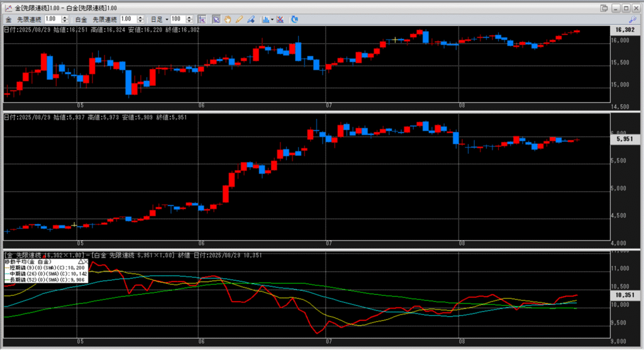
Task: Refresh chart data with the reload icon
Action: tap(294, 19)
